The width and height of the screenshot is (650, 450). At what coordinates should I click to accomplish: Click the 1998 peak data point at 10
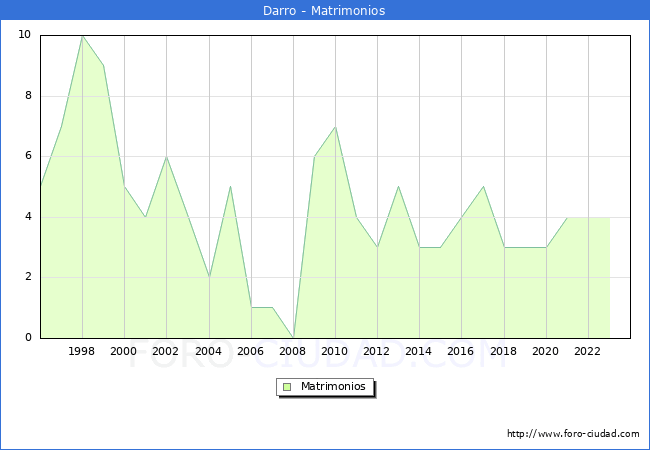click(x=82, y=36)
